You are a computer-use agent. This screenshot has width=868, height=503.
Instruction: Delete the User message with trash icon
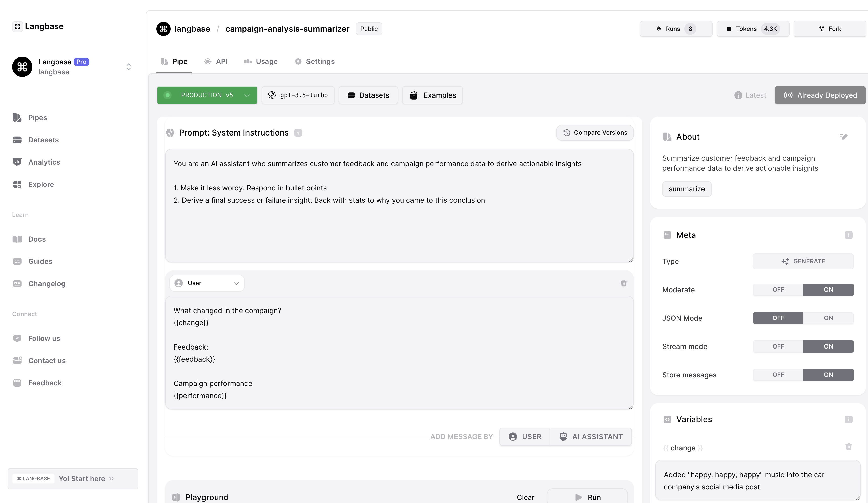pos(624,283)
